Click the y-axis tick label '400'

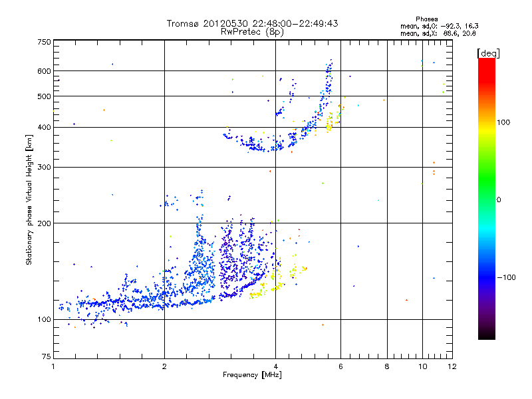(x=44, y=128)
